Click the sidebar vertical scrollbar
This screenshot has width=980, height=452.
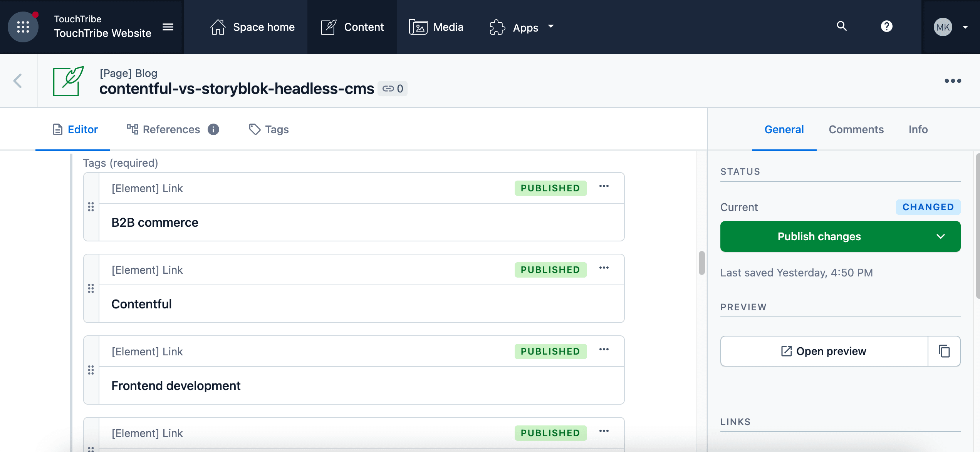978,226
